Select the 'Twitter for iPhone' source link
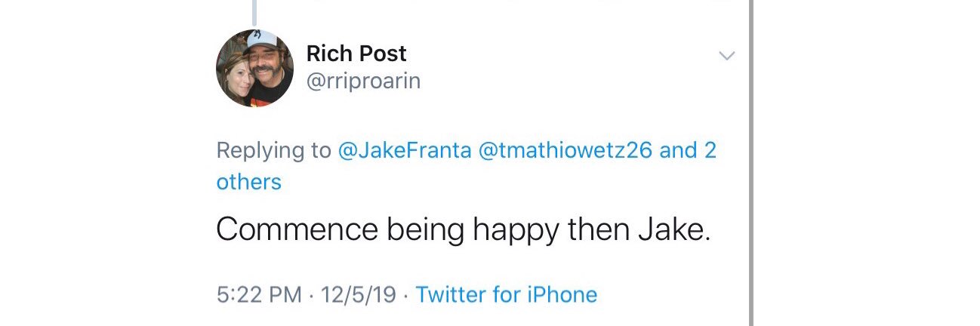Image resolution: width=980 pixels, height=326 pixels. [x=507, y=294]
